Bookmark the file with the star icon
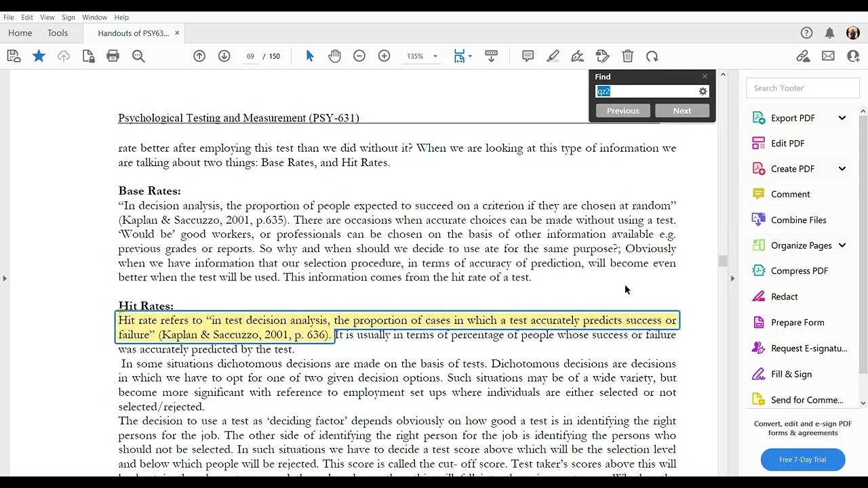 click(x=39, y=56)
